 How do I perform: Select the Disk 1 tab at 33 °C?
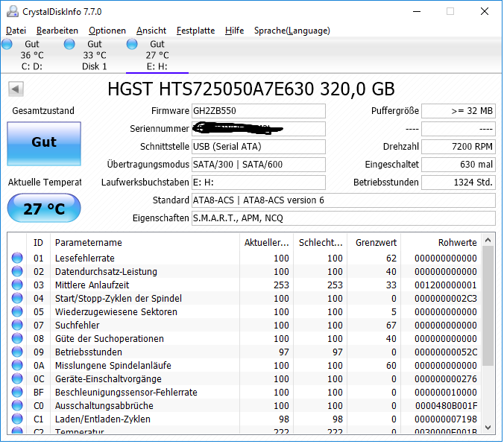tap(95, 55)
